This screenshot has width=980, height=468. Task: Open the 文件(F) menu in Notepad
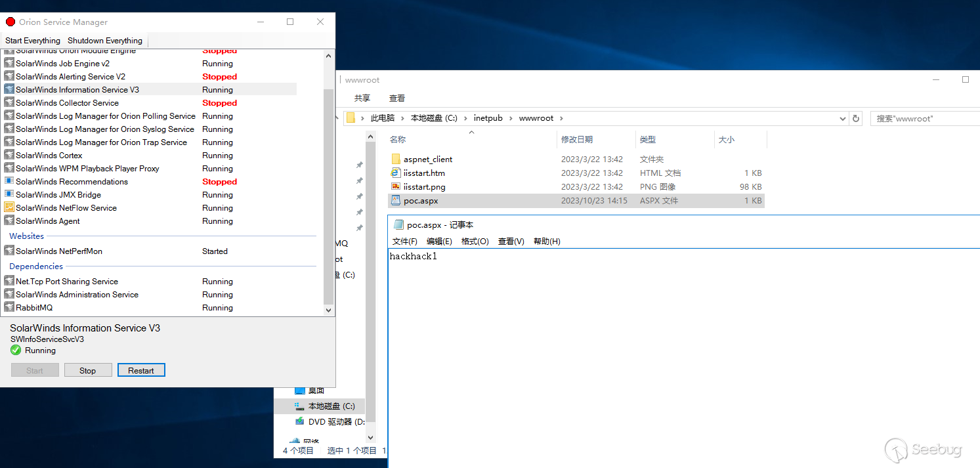(x=405, y=242)
